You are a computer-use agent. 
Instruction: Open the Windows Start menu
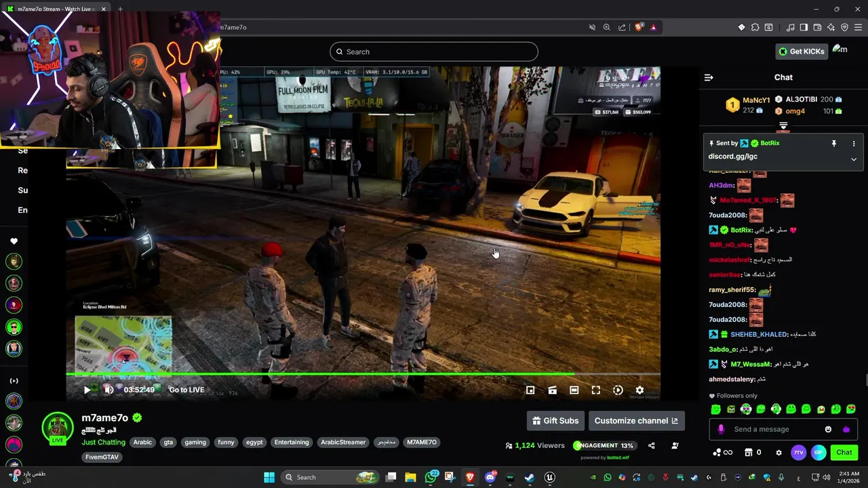click(x=269, y=477)
